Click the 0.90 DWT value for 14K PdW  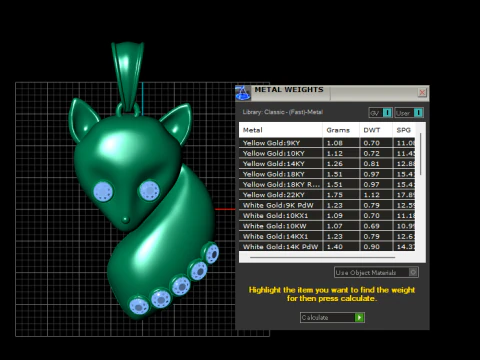click(371, 247)
